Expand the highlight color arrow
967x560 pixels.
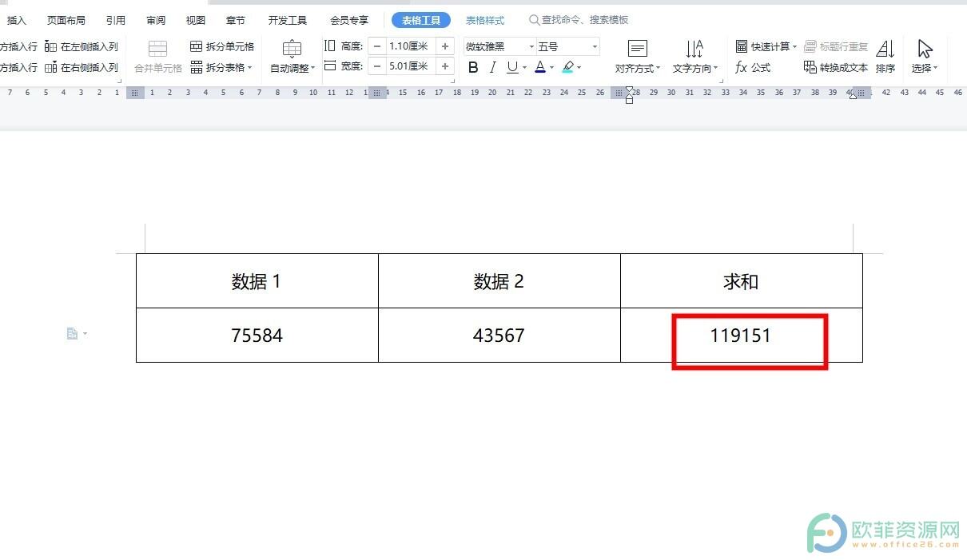click(579, 68)
